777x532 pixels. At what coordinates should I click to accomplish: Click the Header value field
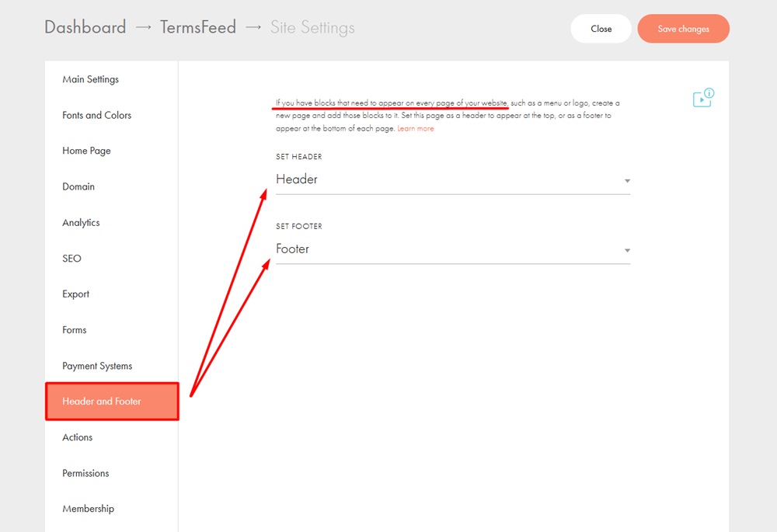[453, 180]
